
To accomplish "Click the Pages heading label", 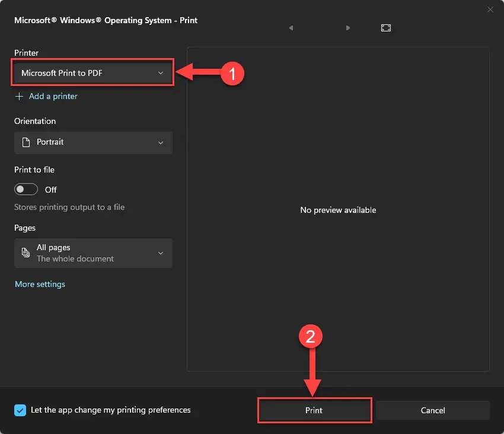I will (x=25, y=228).
